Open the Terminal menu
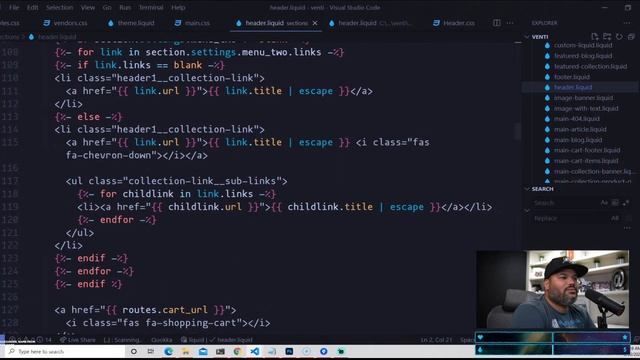Image resolution: width=640 pixels, height=360 pixels. [151, 7]
